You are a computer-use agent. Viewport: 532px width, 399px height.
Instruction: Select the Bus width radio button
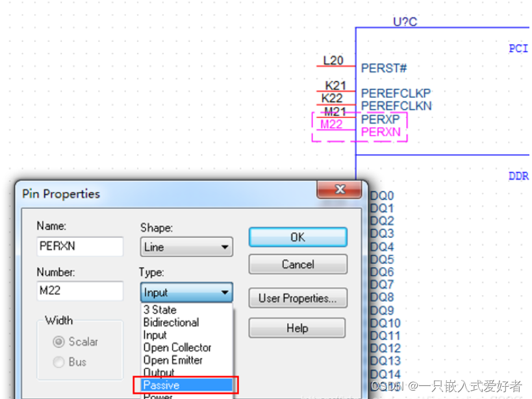pyautogui.click(x=59, y=362)
